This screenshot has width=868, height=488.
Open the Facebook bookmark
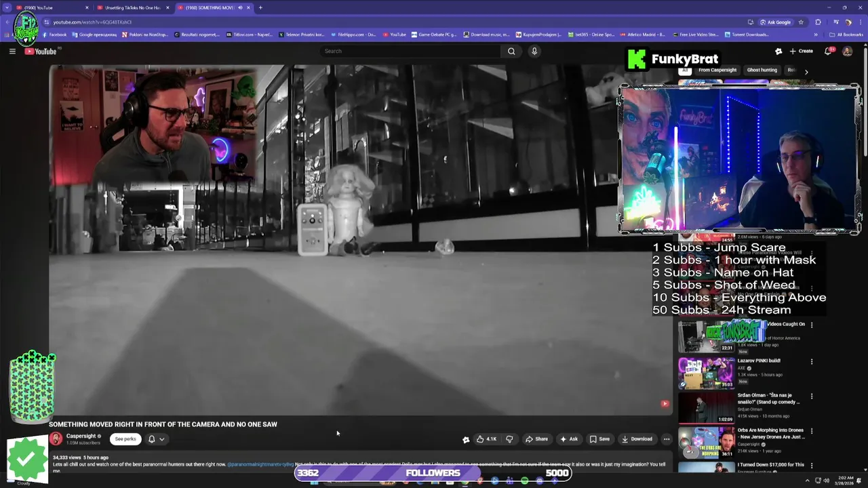click(x=54, y=35)
